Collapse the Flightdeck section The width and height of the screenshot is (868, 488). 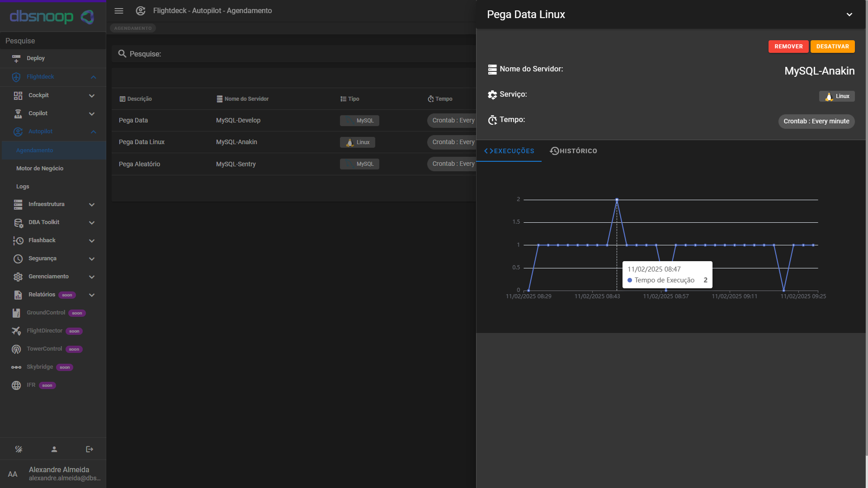pyautogui.click(x=94, y=77)
